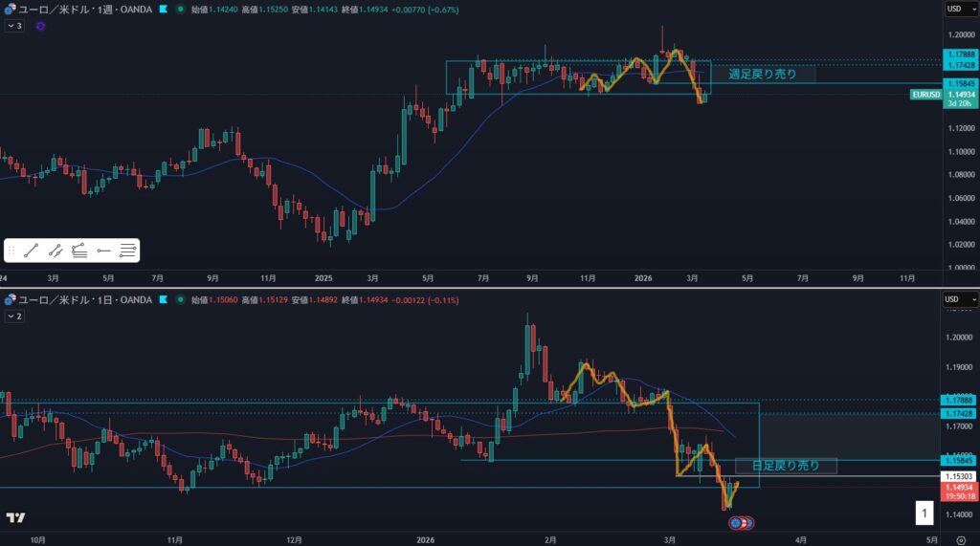This screenshot has height=546, width=980.
Task: Expand the daily chart's collapsed indicators legend
Action: (x=14, y=316)
